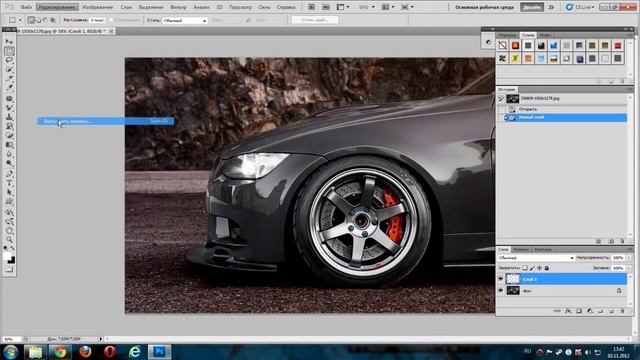Select the 3D Object Rotate tool
Screen dimensions: 640x360
[x=9, y=213]
